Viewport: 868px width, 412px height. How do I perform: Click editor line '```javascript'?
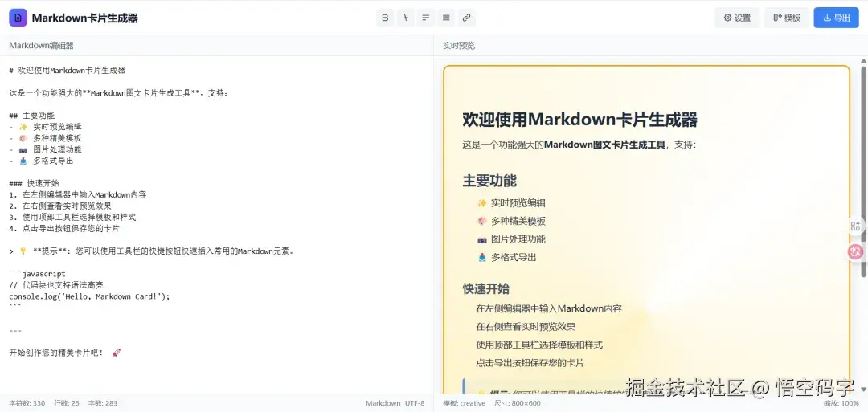(37, 274)
